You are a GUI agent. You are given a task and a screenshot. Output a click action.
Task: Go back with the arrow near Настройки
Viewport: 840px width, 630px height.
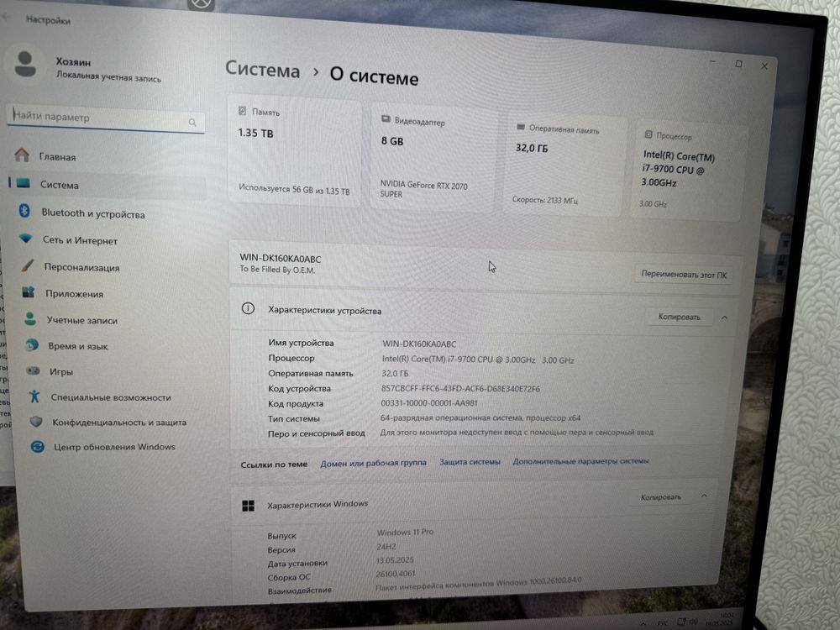point(7,18)
